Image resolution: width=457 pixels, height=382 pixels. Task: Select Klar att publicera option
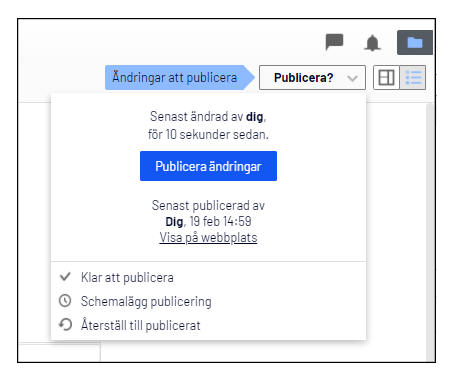pos(208,277)
